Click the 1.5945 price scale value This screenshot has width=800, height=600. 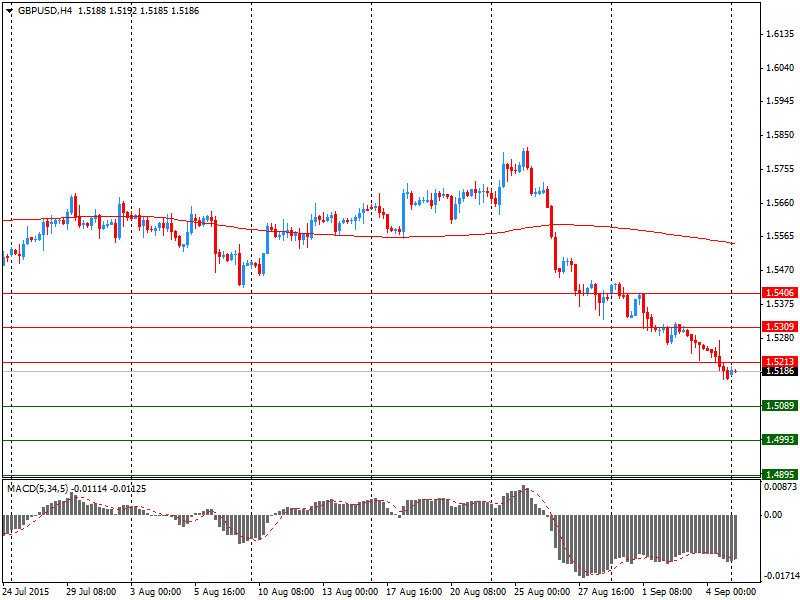(781, 101)
